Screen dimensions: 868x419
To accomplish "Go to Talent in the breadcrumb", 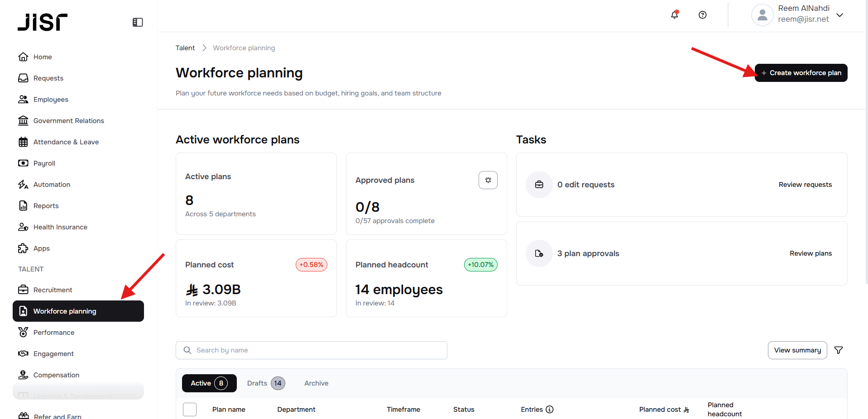I will click(x=185, y=48).
